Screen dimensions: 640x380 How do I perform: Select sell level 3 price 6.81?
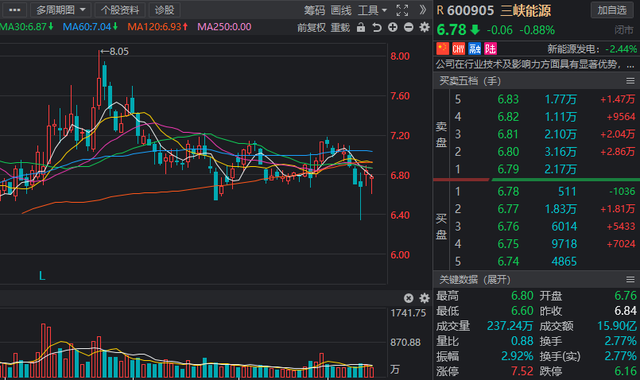(x=508, y=134)
